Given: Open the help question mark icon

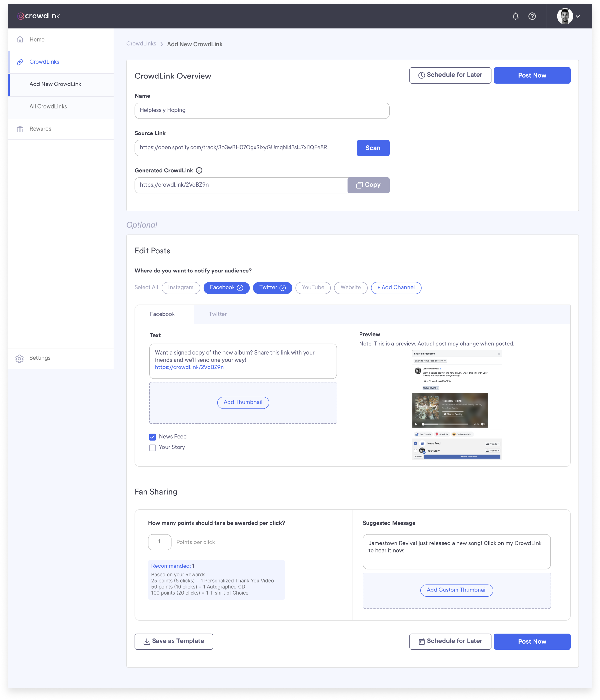Looking at the screenshot, I should coord(532,16).
